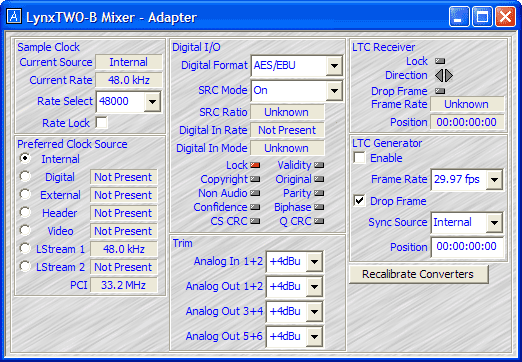Click the Digital I/O Lock indicator LED
This screenshot has width=522, height=362.
(255, 165)
